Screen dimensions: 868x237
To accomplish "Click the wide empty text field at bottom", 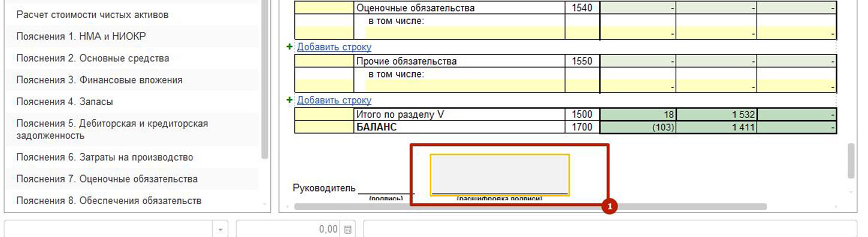I will (610, 229).
